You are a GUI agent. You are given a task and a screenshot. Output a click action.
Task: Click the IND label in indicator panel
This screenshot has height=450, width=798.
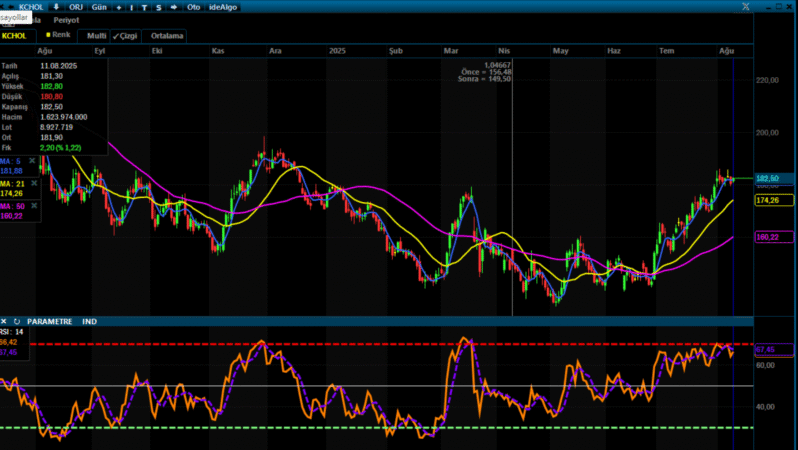tap(89, 321)
